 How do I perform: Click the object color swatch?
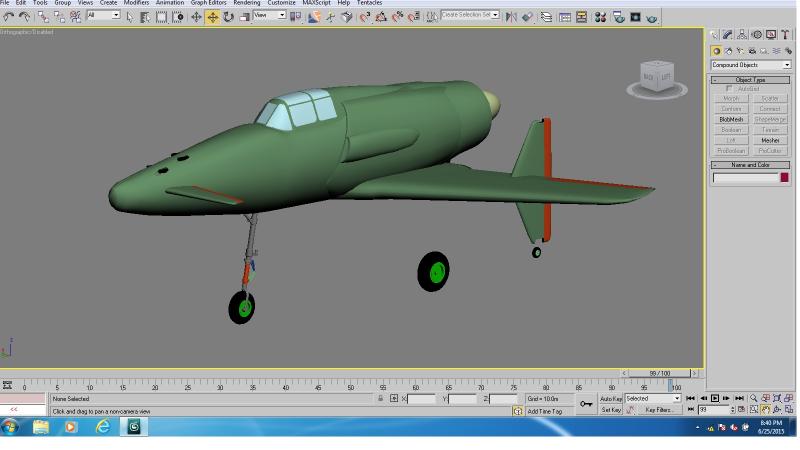pos(784,178)
